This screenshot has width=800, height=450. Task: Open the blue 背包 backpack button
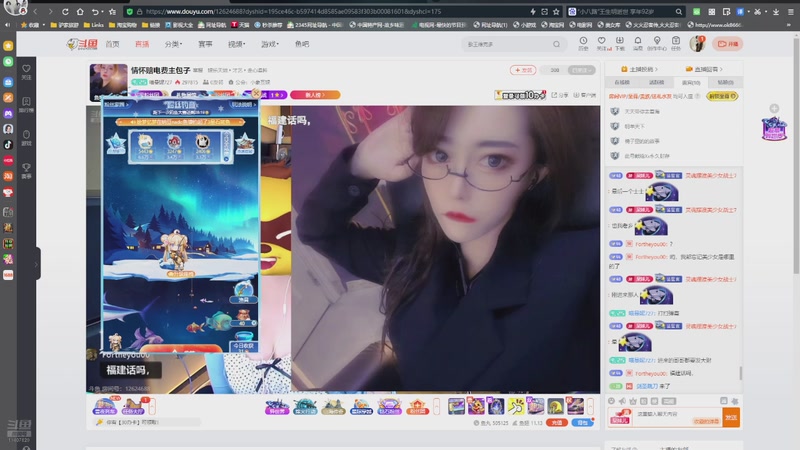point(582,423)
